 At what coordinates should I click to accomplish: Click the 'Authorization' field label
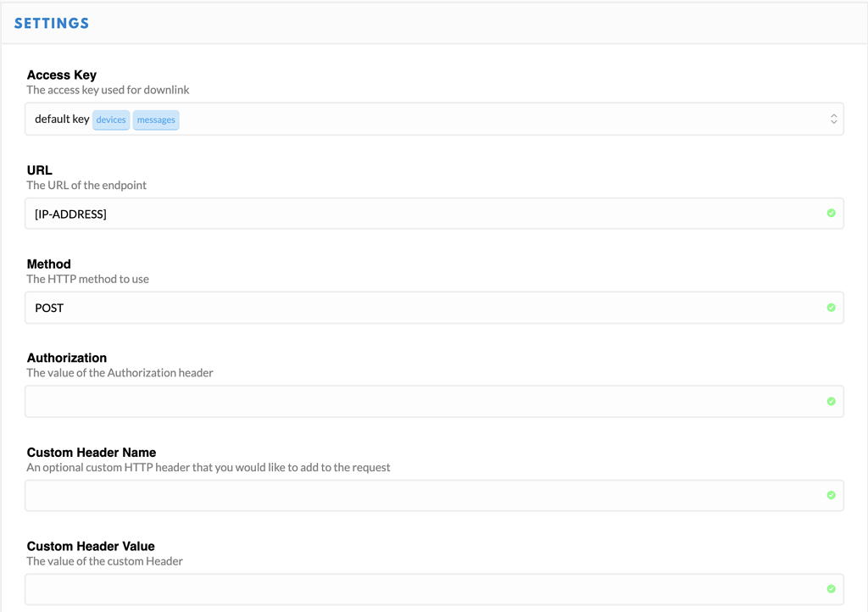(67, 358)
